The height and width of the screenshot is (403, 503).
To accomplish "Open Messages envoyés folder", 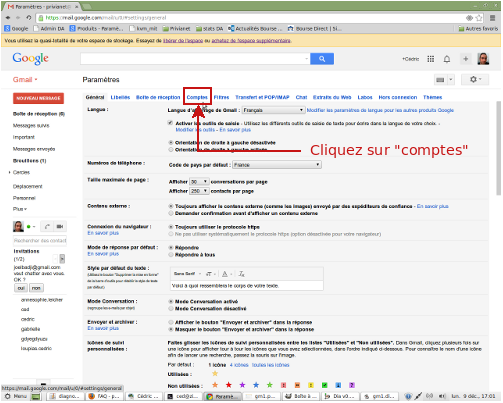I will [x=34, y=149].
